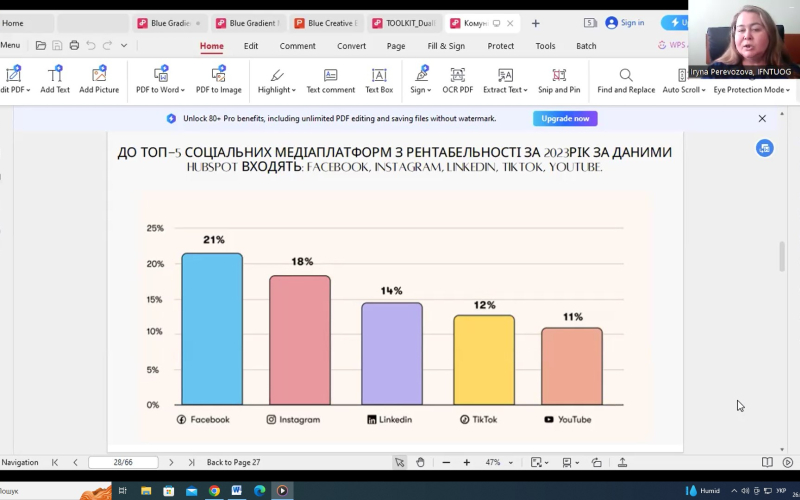
Task: Zoom in with the plus button
Action: 466,462
